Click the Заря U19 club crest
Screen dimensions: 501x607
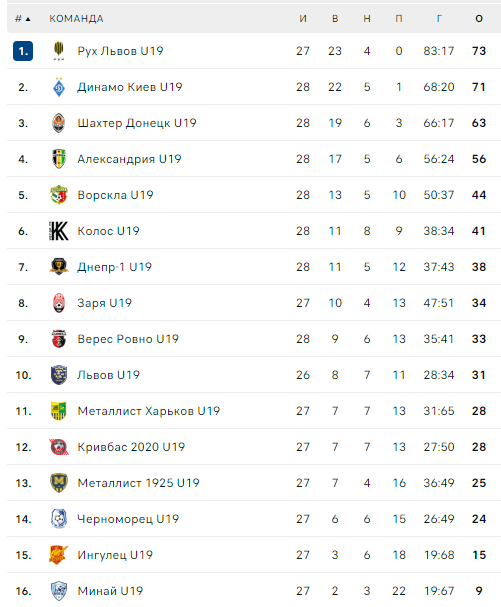point(59,303)
